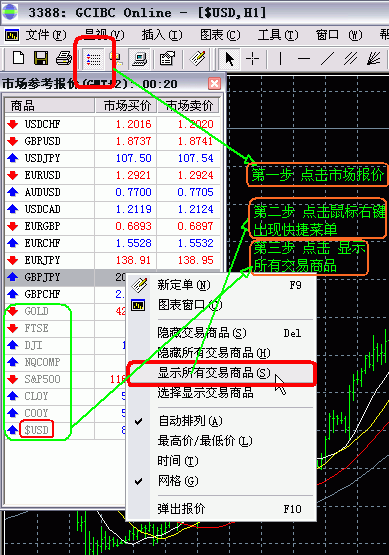This screenshot has height=555, width=389.
Task: Click the 市场卖价 column header
Action: point(189,105)
